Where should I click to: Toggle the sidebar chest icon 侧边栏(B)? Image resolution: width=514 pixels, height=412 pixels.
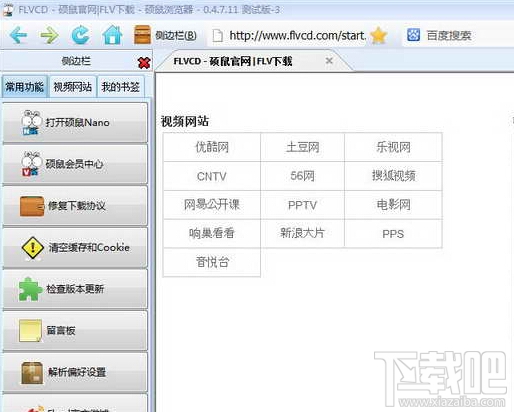coord(142,35)
